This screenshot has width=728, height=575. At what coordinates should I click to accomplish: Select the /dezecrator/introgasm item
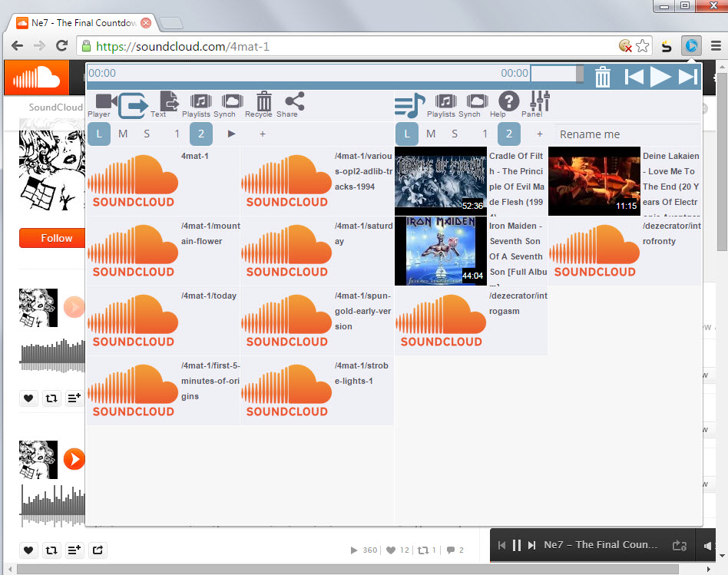472,321
